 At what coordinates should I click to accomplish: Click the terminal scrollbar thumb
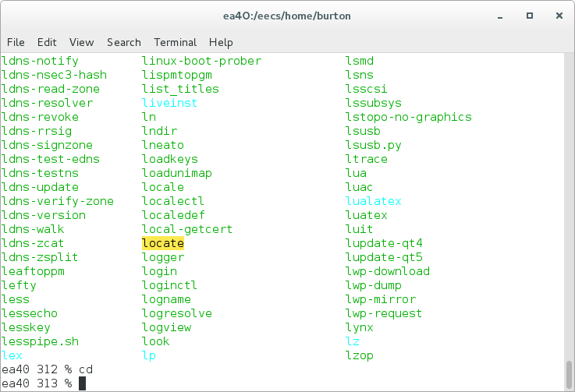[x=569, y=374]
